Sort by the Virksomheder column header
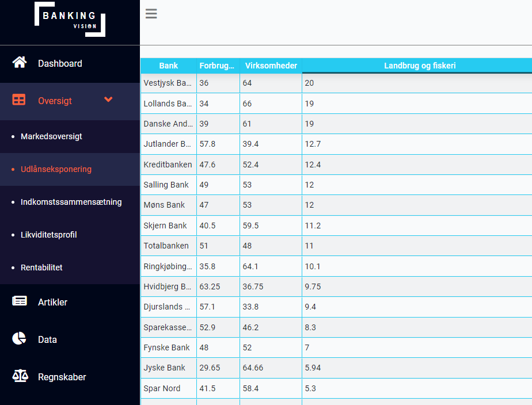Screen dimensions: 532x405 271,66
